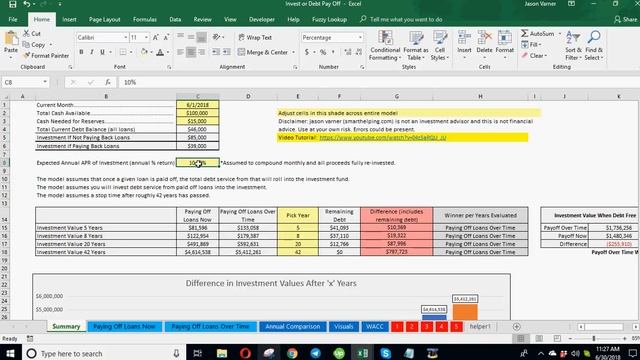Image resolution: width=640 pixels, height=360 pixels.
Task: Click the Share button
Action: tap(625, 19)
